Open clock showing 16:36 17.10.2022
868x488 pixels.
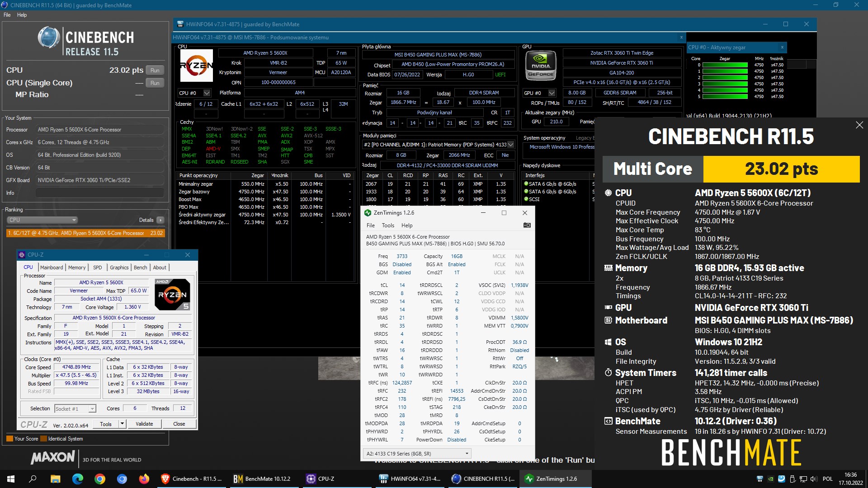click(x=851, y=479)
